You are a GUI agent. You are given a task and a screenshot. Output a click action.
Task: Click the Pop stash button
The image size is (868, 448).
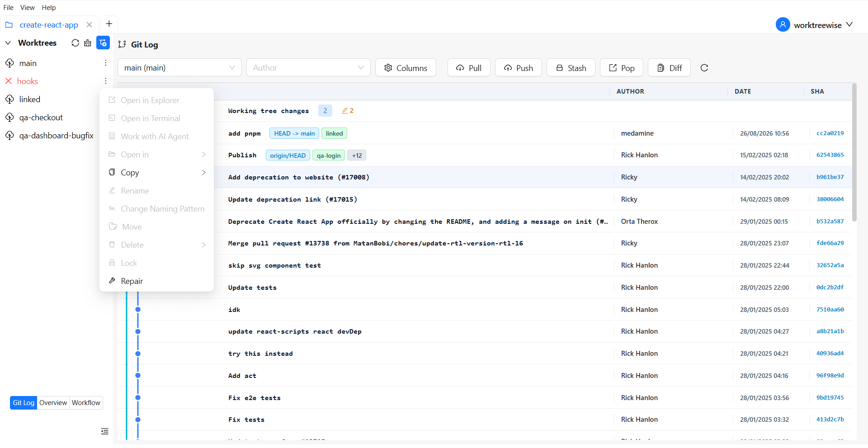click(622, 67)
